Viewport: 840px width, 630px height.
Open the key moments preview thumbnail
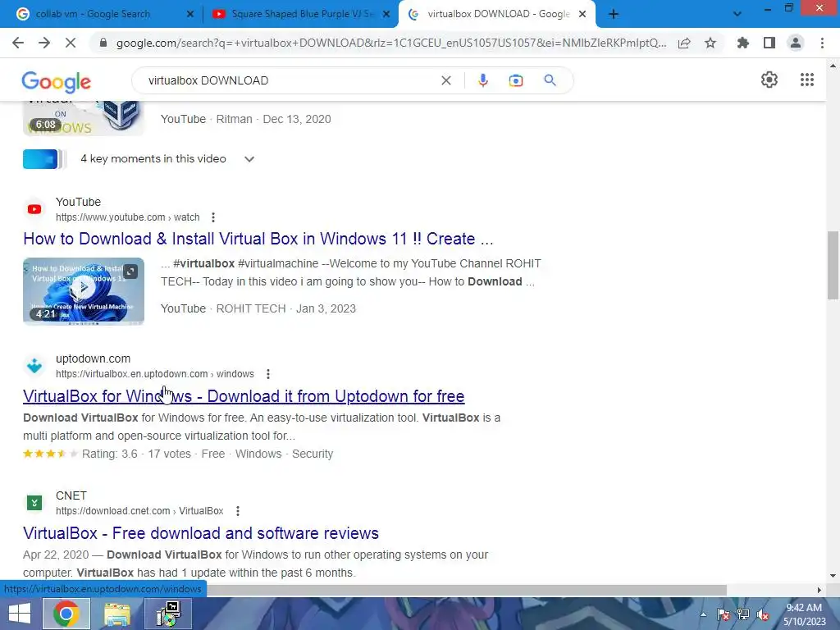click(45, 159)
